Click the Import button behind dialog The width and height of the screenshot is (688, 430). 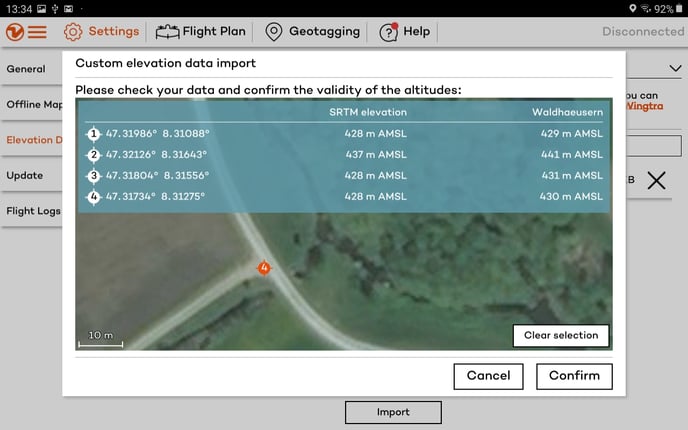point(393,412)
